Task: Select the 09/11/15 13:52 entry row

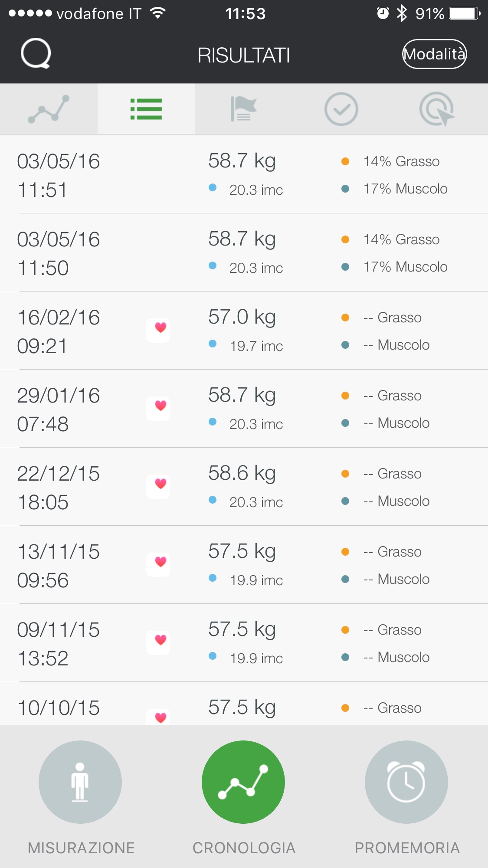Action: 244,643
